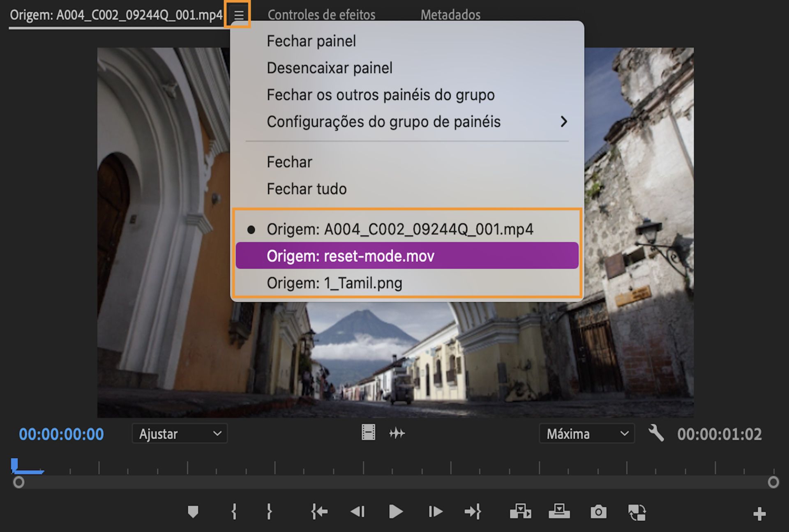This screenshot has height=532, width=789.
Task: Click the Insert edit icon
Action: (x=521, y=511)
